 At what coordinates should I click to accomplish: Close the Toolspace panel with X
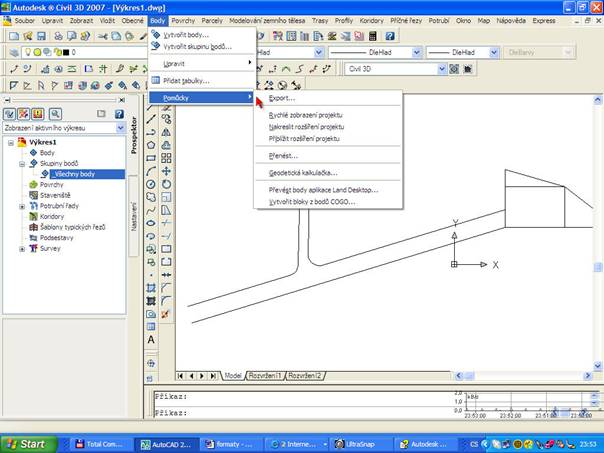[122, 100]
